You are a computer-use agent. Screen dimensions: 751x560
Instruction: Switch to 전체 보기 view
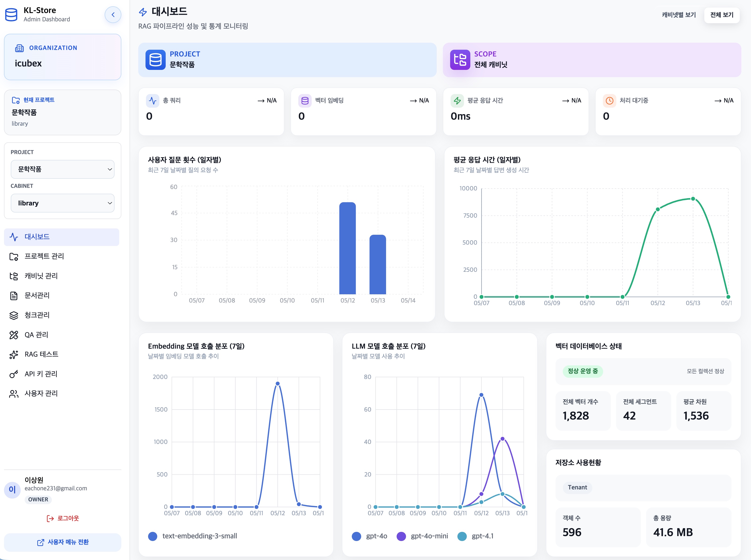[x=722, y=15]
